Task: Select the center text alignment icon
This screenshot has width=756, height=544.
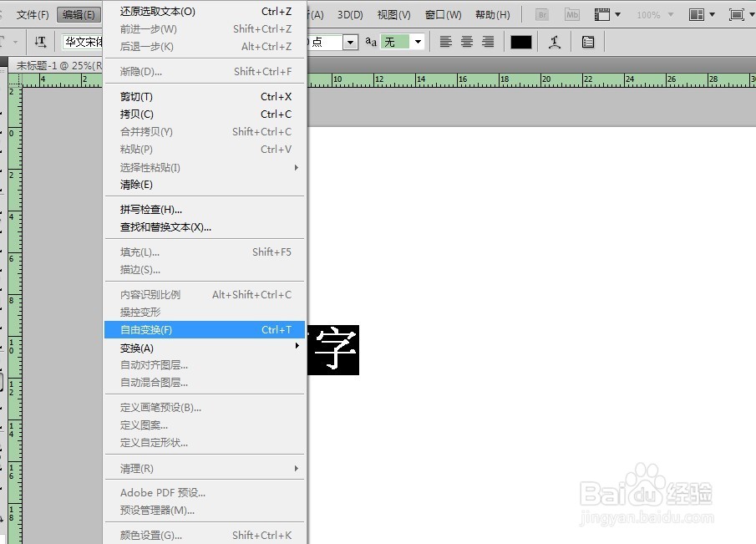Action: 466,42
